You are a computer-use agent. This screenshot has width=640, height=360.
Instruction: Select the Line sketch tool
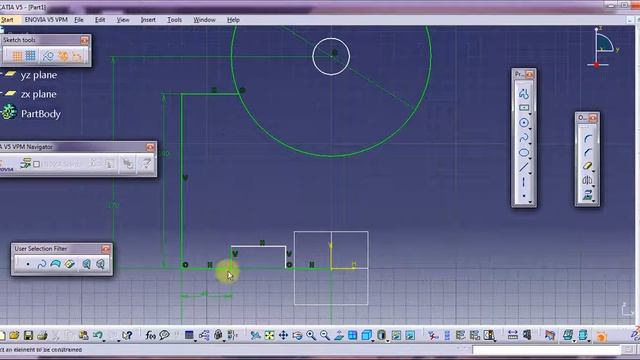524,167
